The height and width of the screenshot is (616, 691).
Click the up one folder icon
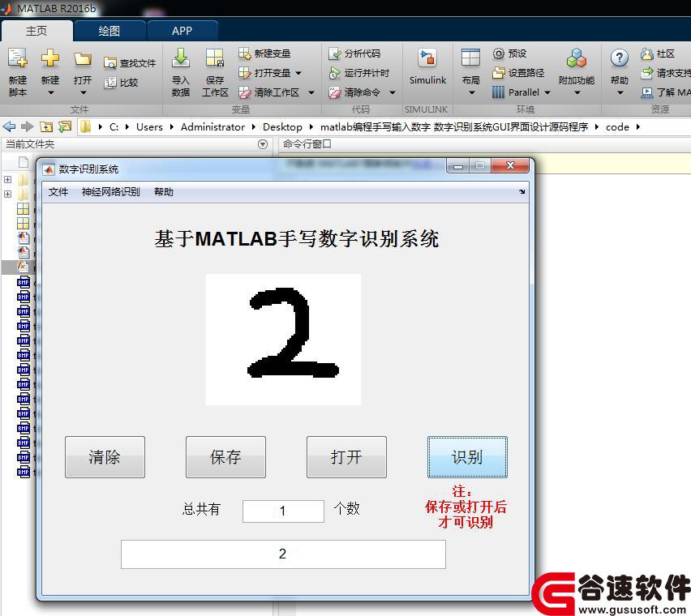click(46, 126)
